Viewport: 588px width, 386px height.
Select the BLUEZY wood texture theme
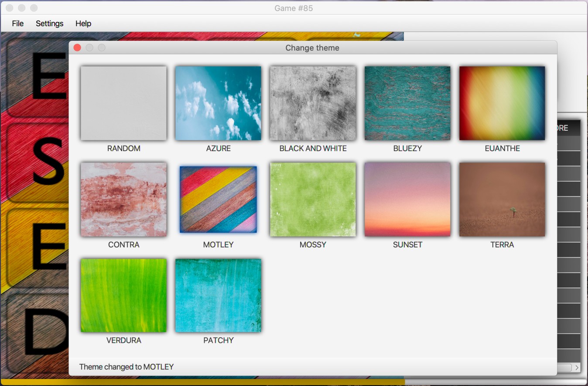407,103
